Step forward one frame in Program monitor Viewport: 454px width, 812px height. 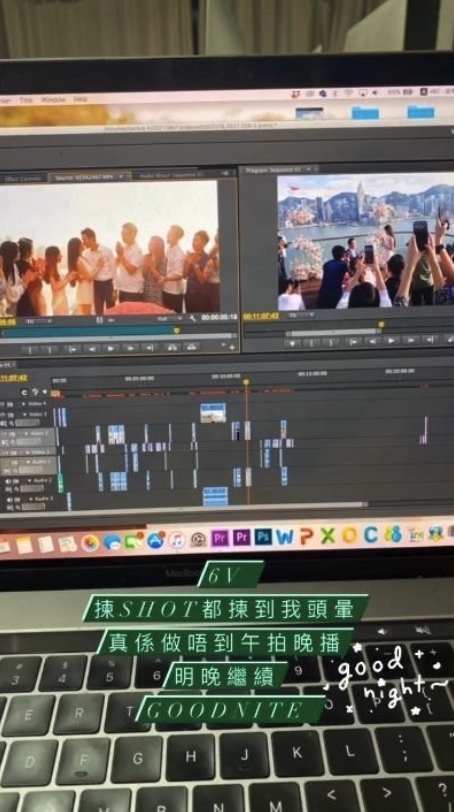pos(411,340)
